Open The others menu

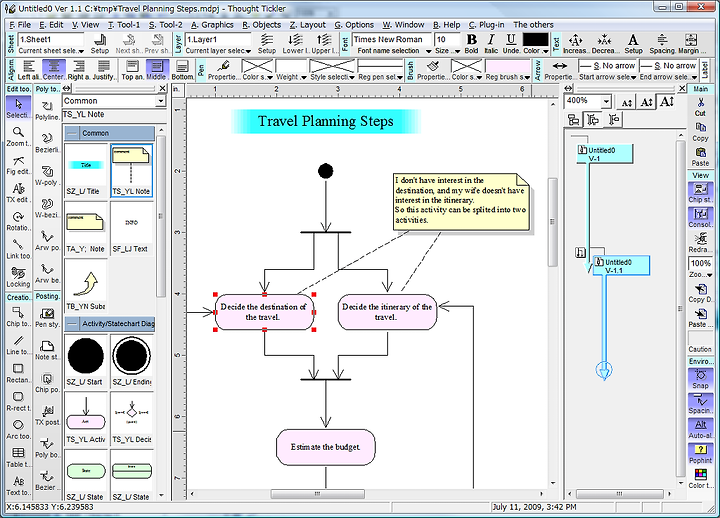click(x=533, y=25)
